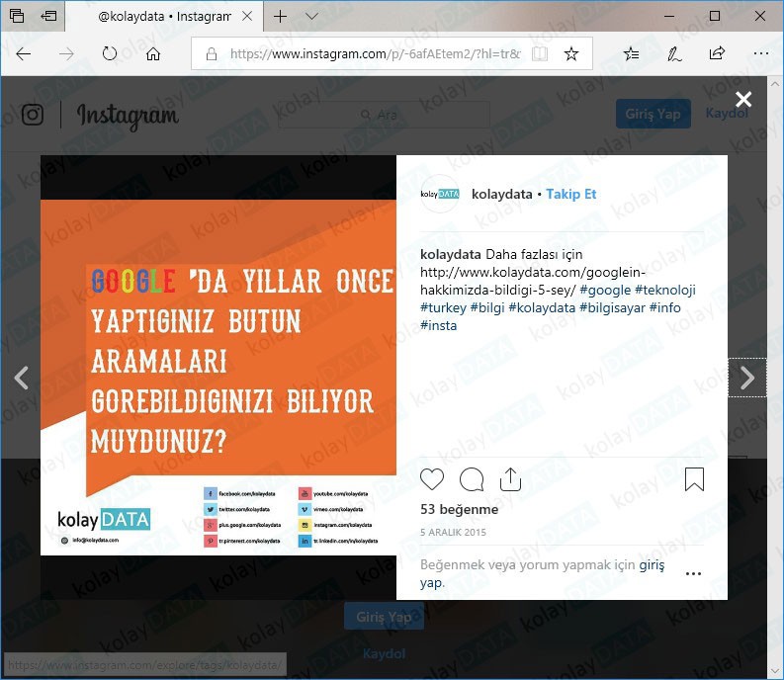Click the Ara search field

point(384,115)
